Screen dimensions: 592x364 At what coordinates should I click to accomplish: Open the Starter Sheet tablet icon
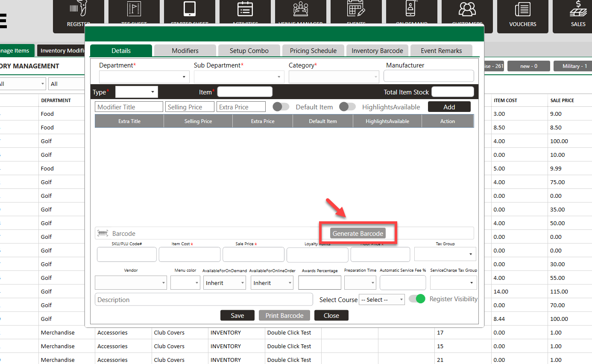click(x=190, y=9)
